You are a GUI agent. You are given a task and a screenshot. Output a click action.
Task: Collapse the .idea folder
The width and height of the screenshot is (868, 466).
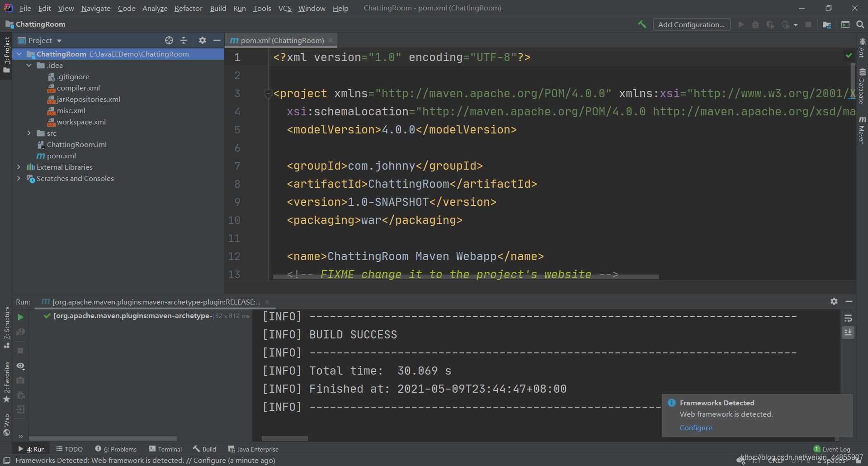(x=29, y=65)
